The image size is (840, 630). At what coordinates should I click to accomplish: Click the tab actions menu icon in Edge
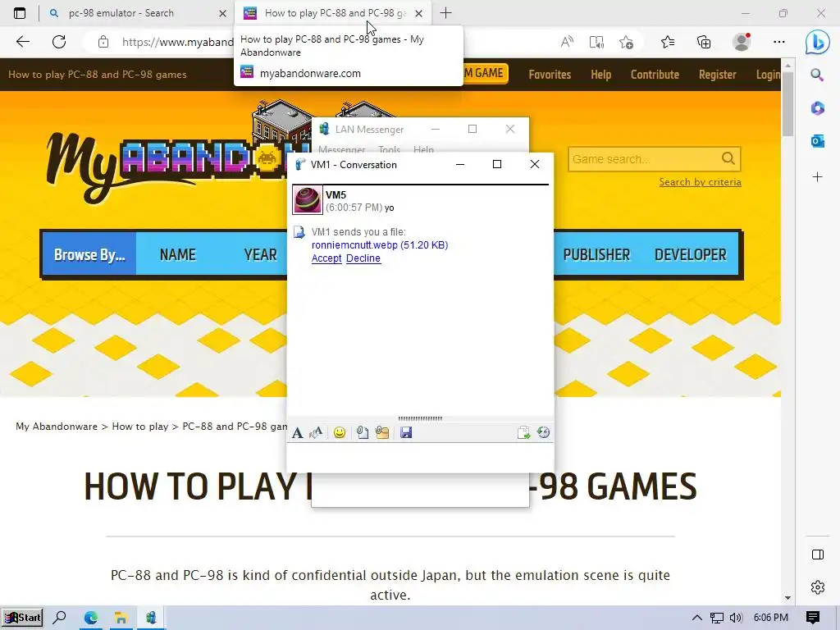20,13
